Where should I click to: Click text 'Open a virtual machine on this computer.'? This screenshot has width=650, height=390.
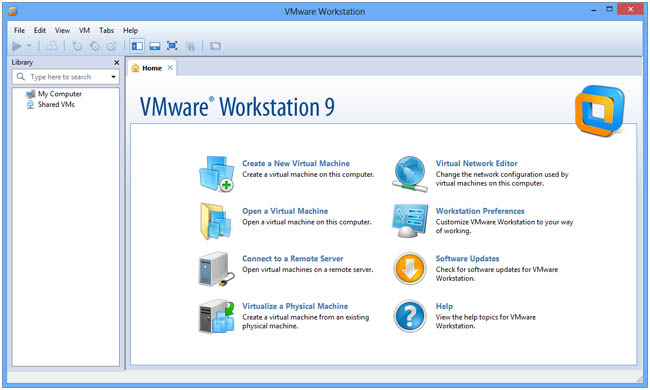pos(307,222)
